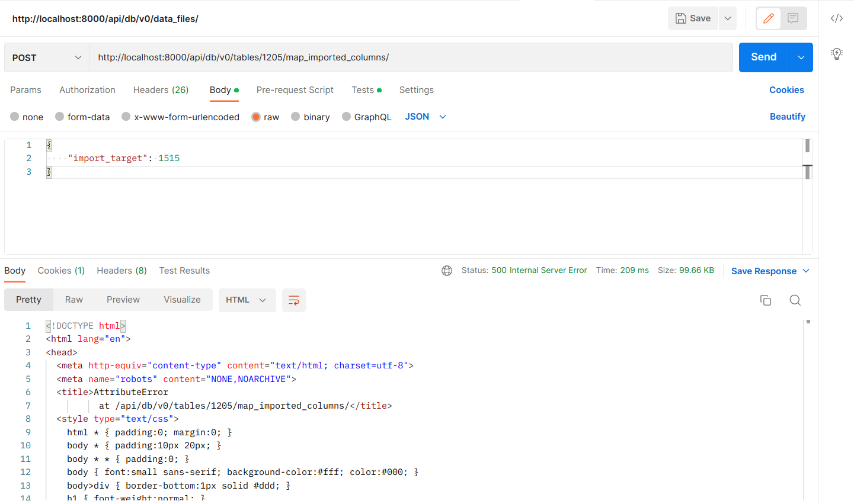854x504 pixels.
Task: Toggle line wrapping in response viewer
Action: (293, 300)
